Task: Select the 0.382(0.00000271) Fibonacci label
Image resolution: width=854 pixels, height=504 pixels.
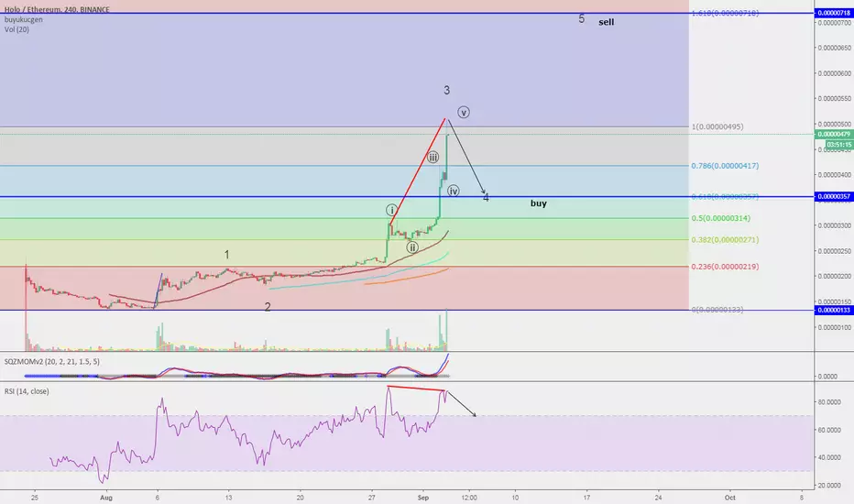Action: point(725,240)
